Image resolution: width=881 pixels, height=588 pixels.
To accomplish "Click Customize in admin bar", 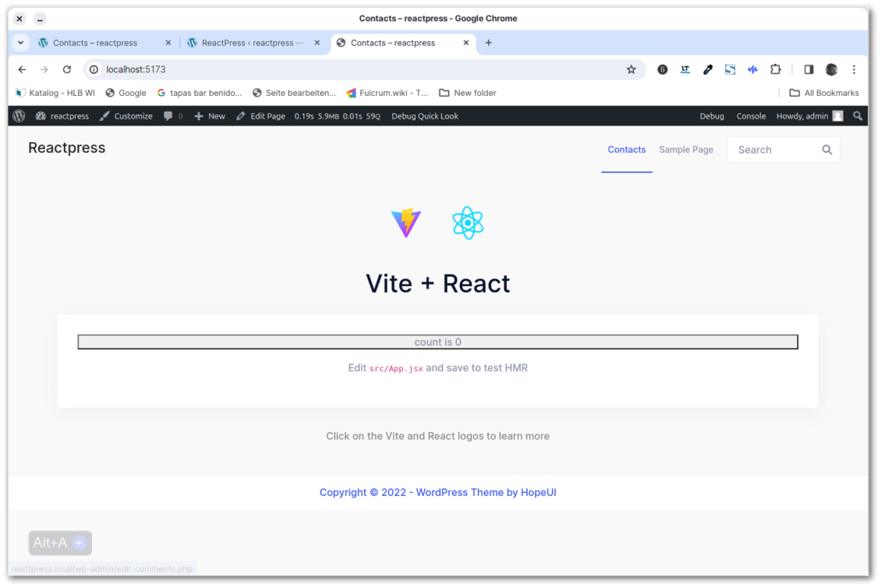I will pyautogui.click(x=126, y=115).
